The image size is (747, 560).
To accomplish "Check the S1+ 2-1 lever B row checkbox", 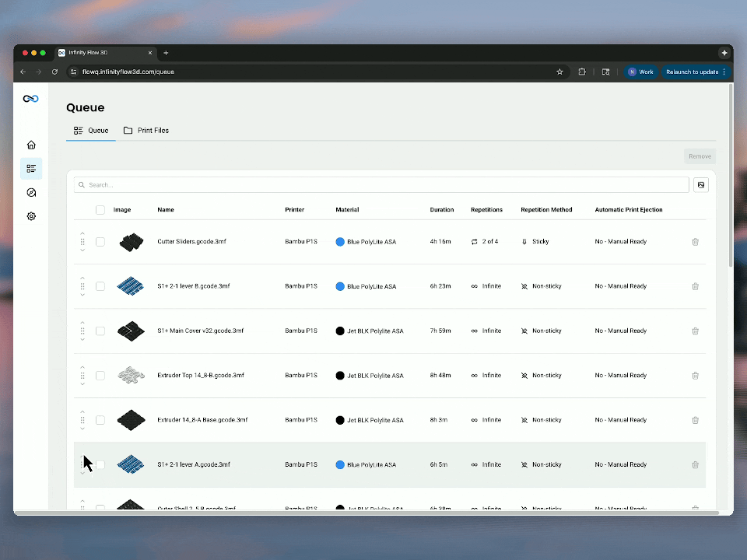I will (x=100, y=286).
